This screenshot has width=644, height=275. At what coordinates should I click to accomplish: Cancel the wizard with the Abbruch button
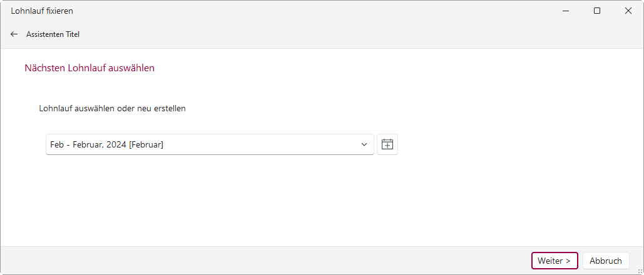pyautogui.click(x=605, y=261)
